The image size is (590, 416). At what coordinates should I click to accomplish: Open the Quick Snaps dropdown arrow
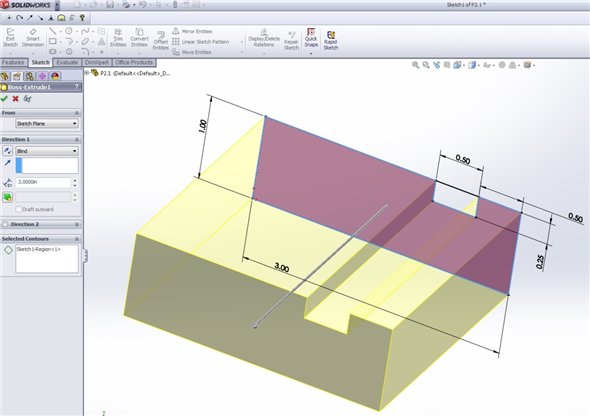pos(311,54)
